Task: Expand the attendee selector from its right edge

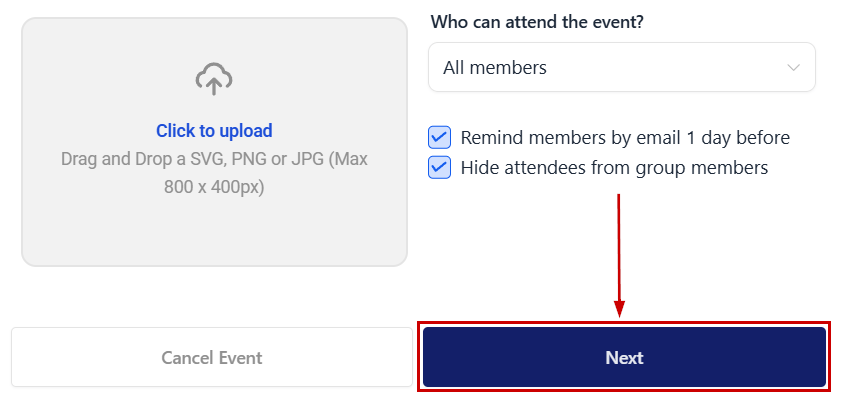Action: tap(794, 68)
